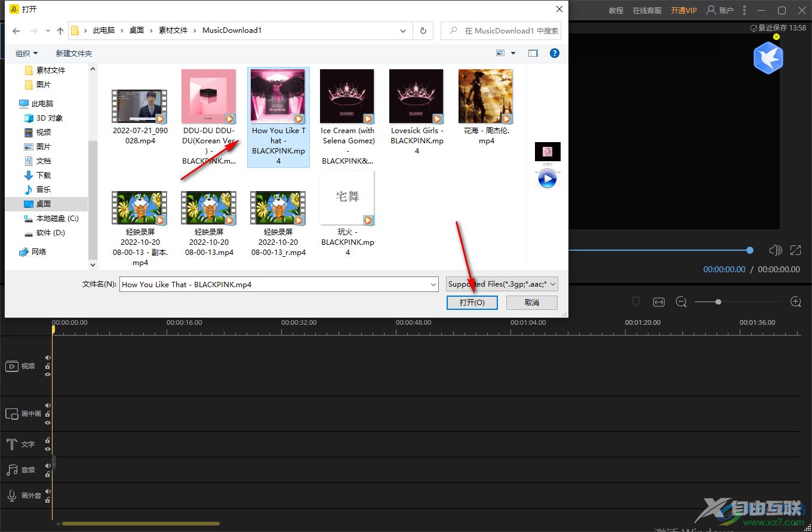
Task: Lock the 文字 track
Action: pos(48,441)
